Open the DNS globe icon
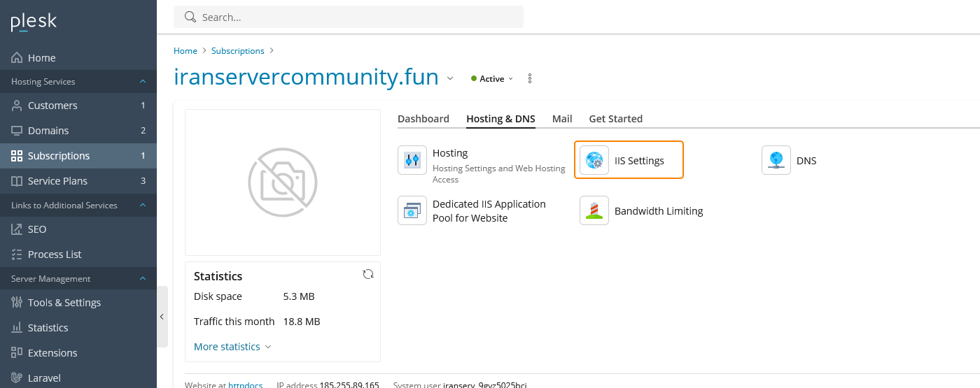Image resolution: width=980 pixels, height=388 pixels. (776, 160)
